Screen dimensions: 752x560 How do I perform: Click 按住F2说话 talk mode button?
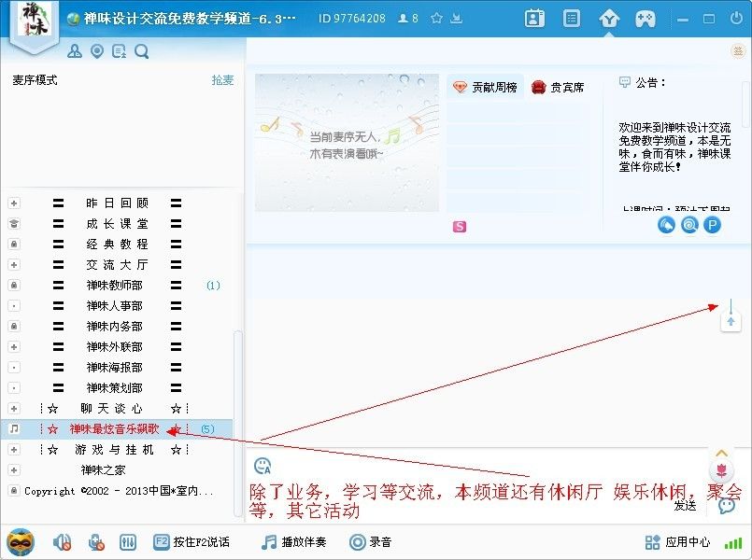pyautogui.click(x=192, y=542)
